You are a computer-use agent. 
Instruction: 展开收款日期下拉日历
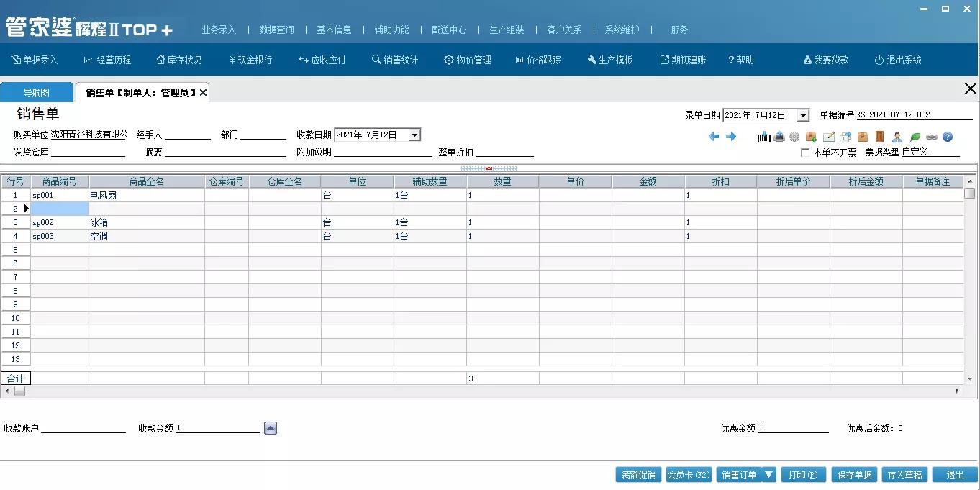pos(414,134)
